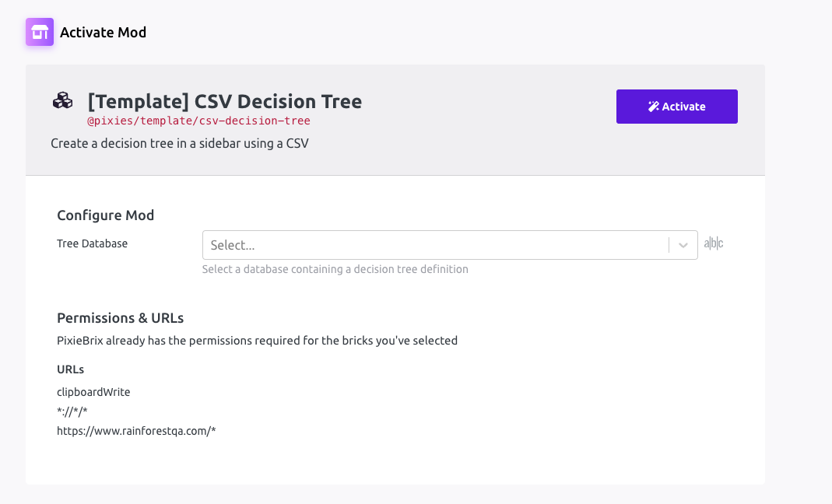Toggle the a|b|c text entry mode icon
832x504 pixels.
(x=713, y=243)
